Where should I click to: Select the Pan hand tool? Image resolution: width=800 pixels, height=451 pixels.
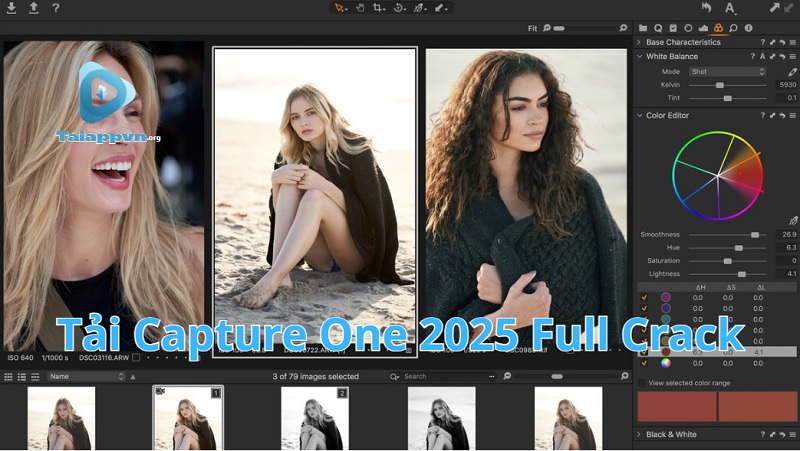(360, 8)
